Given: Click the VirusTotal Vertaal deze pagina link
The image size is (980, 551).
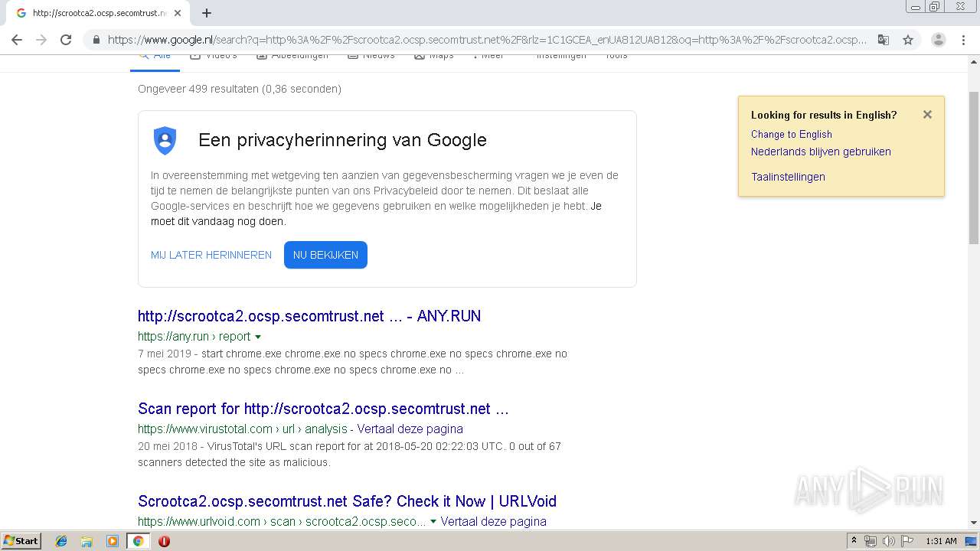Looking at the screenshot, I should tap(410, 429).
